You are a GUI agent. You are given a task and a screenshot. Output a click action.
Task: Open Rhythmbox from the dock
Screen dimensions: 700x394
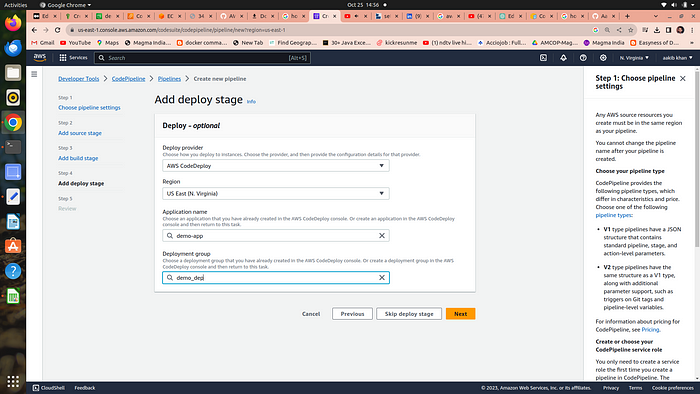pyautogui.click(x=13, y=97)
